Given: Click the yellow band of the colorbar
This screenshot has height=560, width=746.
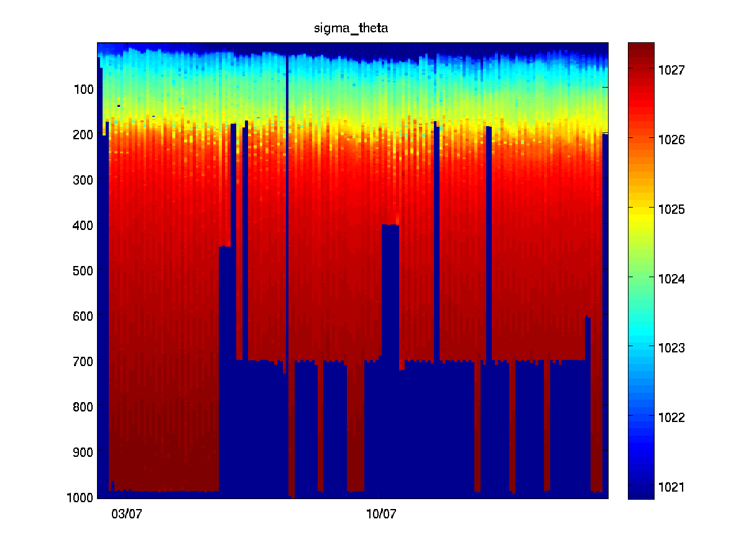Looking at the screenshot, I should (x=641, y=214).
